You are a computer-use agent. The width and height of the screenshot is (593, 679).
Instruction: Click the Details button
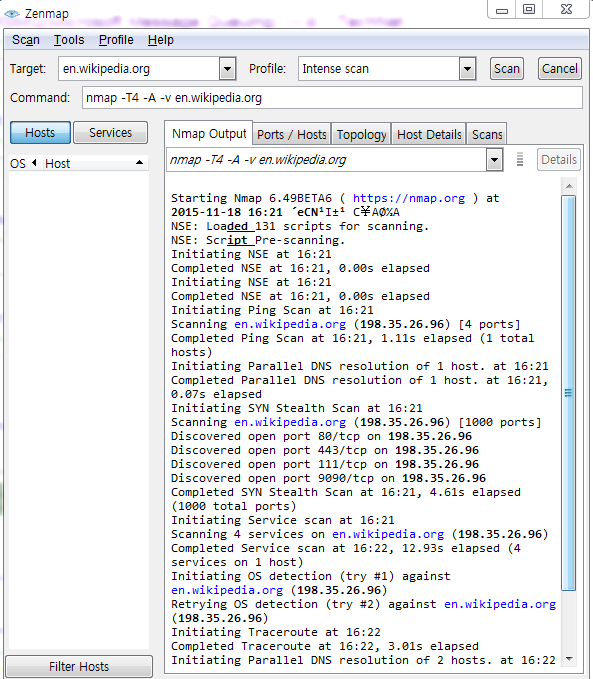[559, 159]
